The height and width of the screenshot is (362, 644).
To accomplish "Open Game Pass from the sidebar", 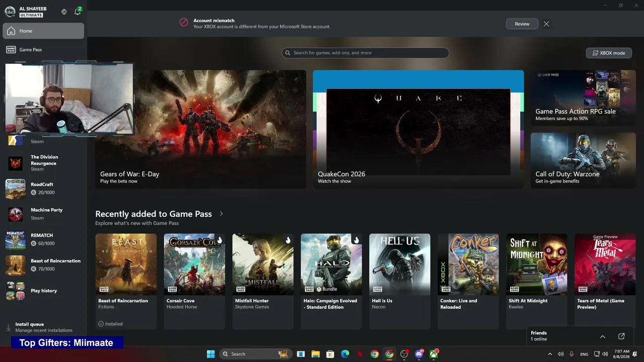I will pos(43,50).
